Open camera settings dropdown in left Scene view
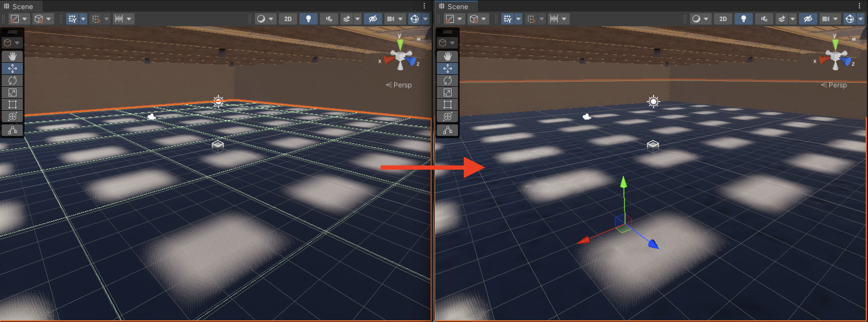This screenshot has height=322, width=868. 395,19
